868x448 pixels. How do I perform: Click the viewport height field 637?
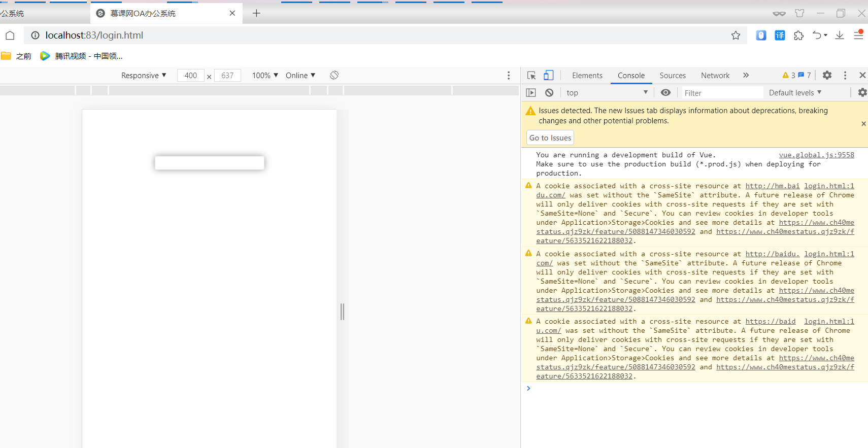point(227,75)
